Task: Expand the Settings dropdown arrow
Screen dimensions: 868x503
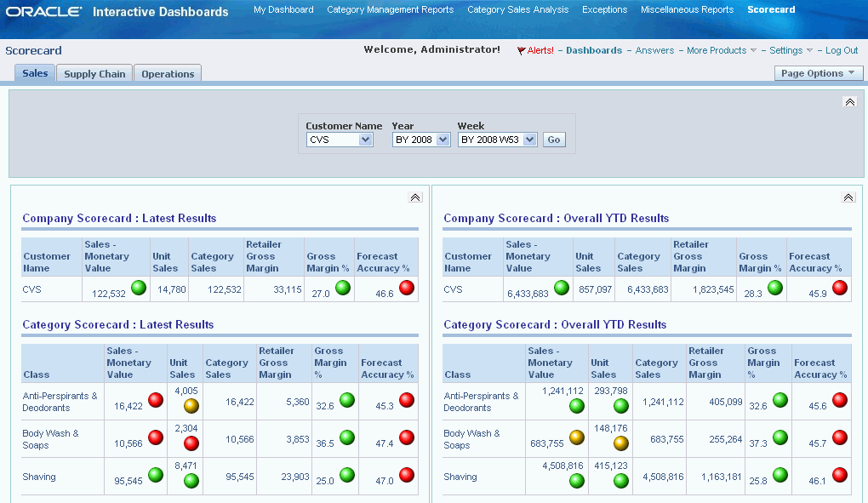Action: pos(810,50)
